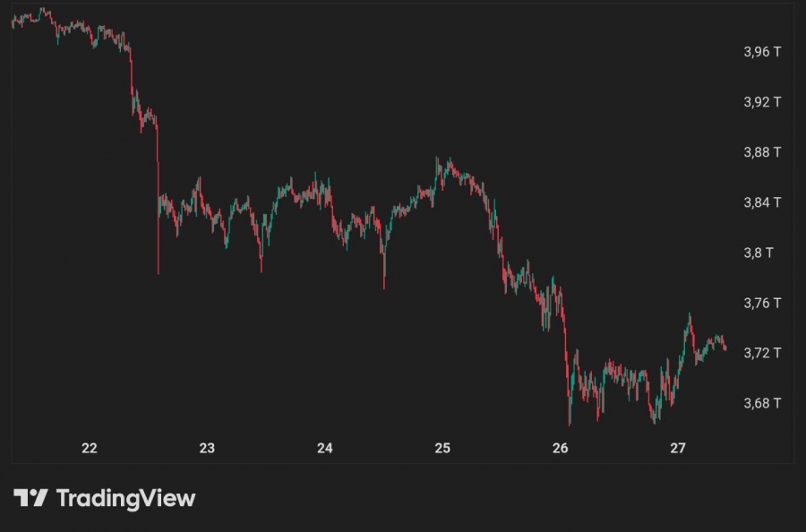Click the 3,8 T price level label
This screenshot has width=806, height=532.
pos(759,253)
